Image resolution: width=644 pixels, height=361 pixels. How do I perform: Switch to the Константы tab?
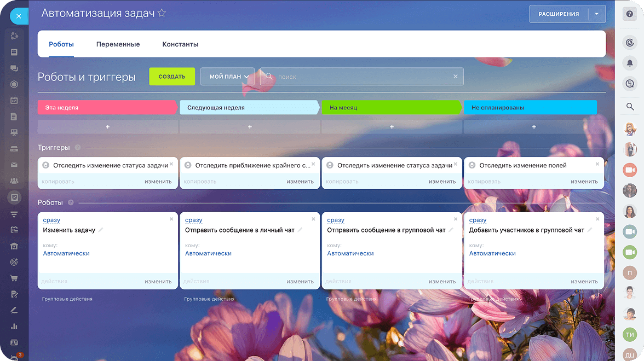tap(180, 44)
